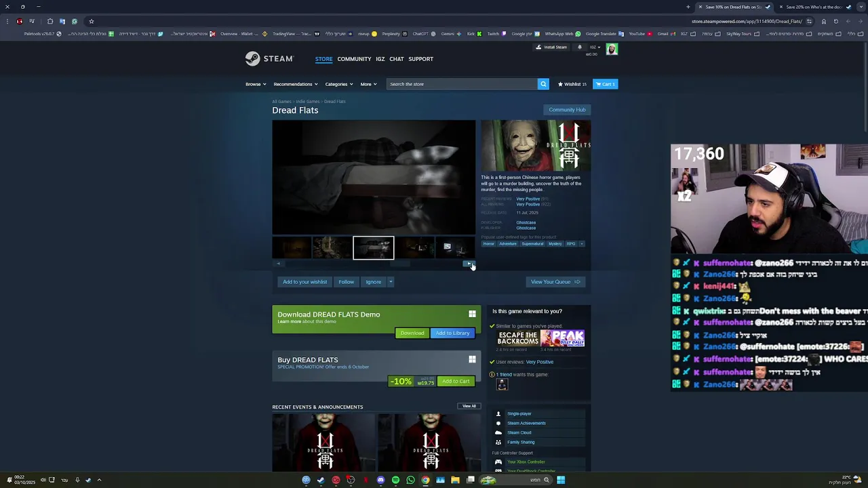Open Steam app from the taskbar
Viewport: 868px width, 488px height.
click(x=321, y=480)
